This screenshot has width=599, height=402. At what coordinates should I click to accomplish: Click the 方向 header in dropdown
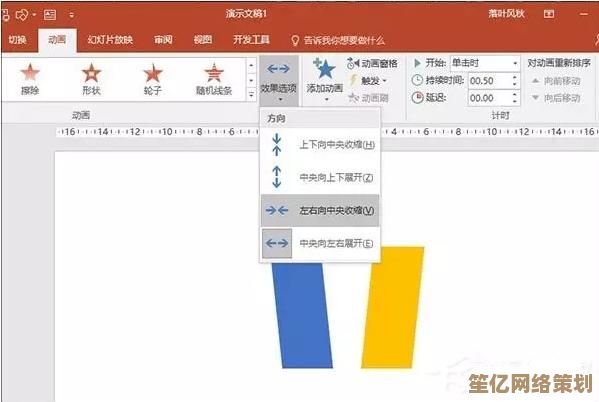click(x=276, y=118)
